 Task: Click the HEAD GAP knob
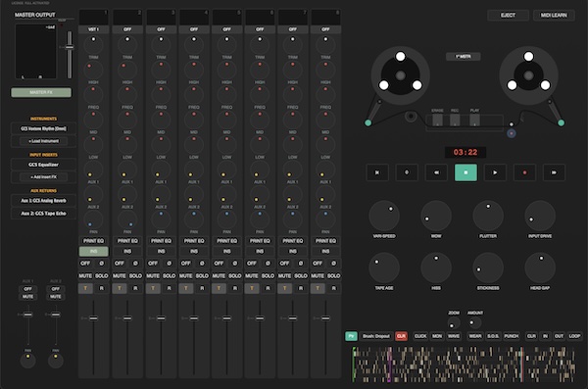(540, 267)
